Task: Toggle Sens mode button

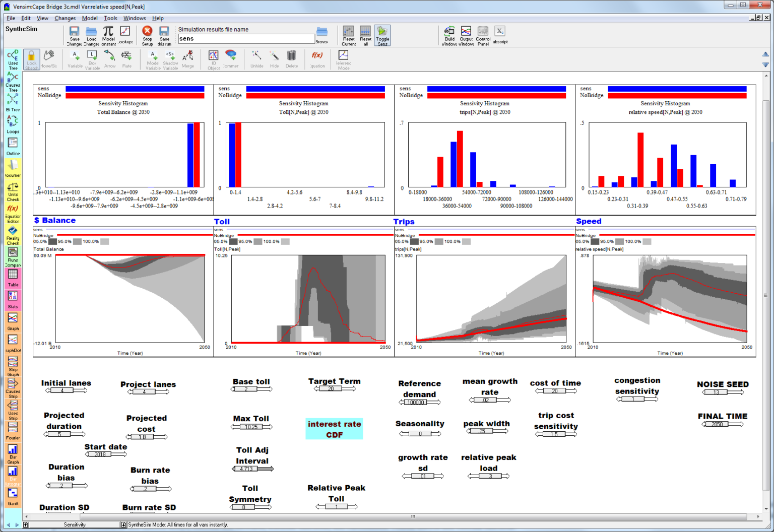Action: coord(382,36)
